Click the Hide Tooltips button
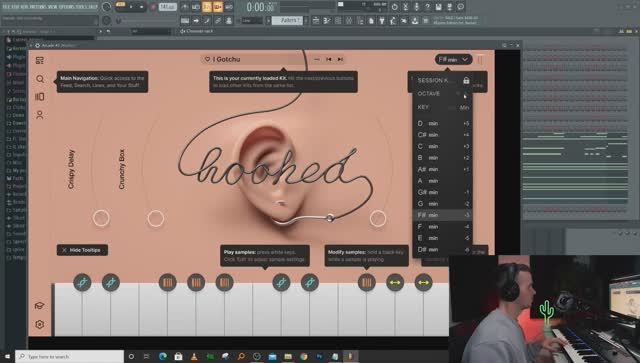 point(82,250)
